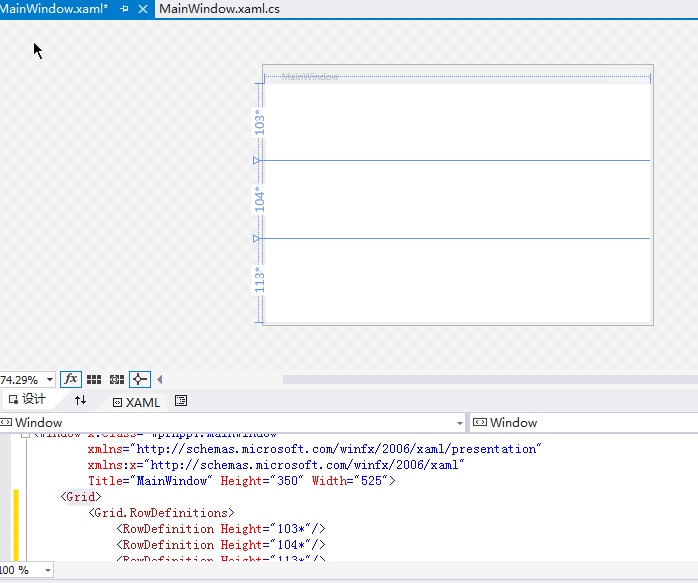Swap the design and XAML panes

pyautogui.click(x=81, y=400)
